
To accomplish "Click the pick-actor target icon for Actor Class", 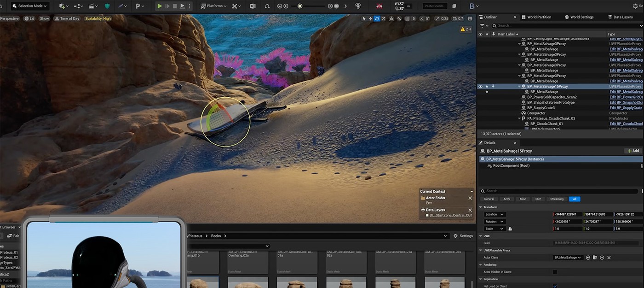I will click(602, 258).
